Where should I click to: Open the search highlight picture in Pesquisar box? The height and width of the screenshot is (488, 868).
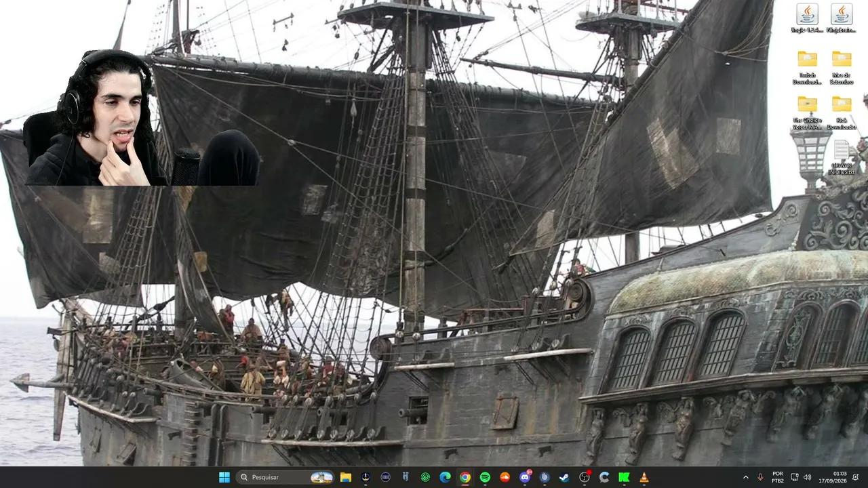point(321,477)
